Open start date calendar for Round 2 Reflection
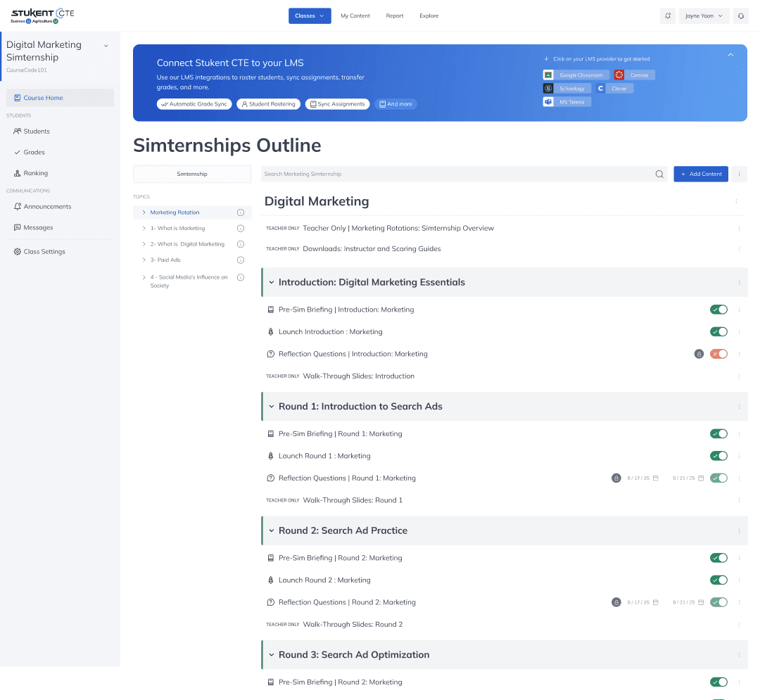760x700 pixels. tap(655, 602)
